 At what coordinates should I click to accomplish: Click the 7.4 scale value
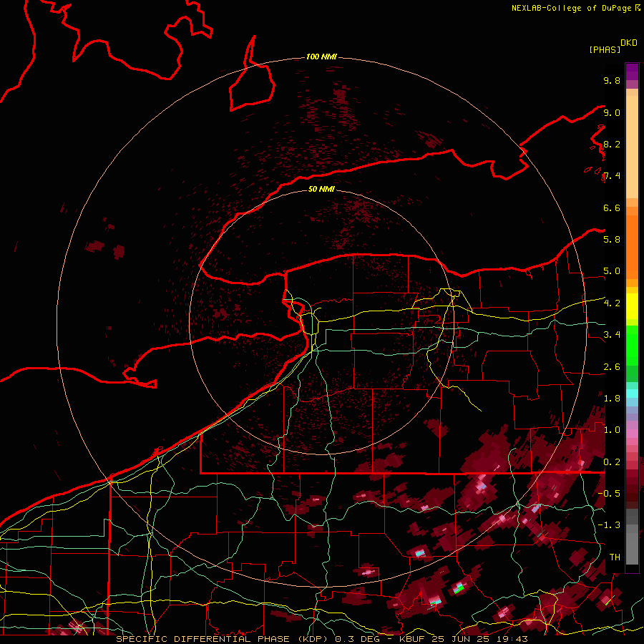coord(612,176)
